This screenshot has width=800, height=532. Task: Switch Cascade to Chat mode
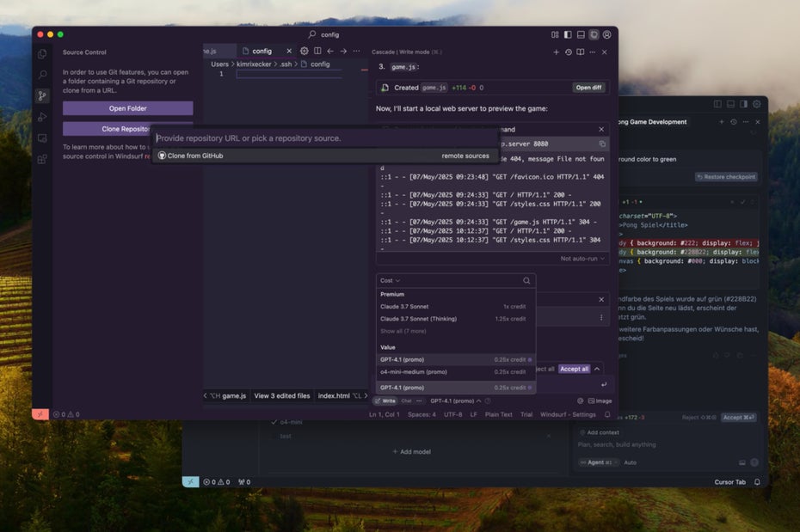pyautogui.click(x=406, y=401)
